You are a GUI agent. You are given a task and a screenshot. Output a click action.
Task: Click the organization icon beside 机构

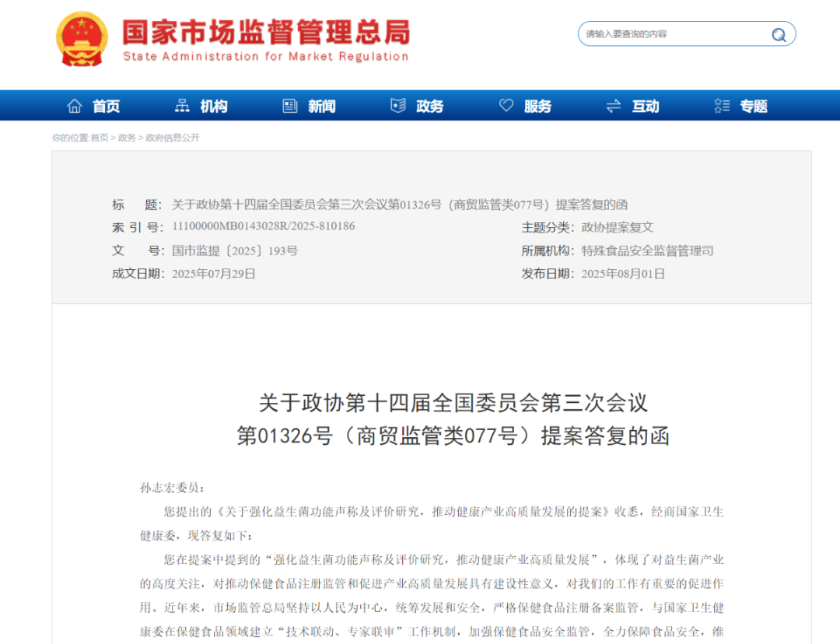tap(183, 106)
